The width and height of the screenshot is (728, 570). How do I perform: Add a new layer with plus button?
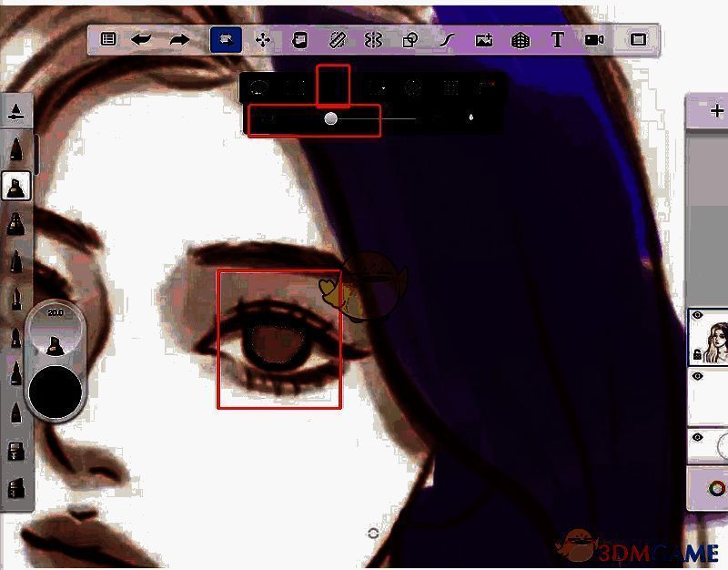click(716, 110)
